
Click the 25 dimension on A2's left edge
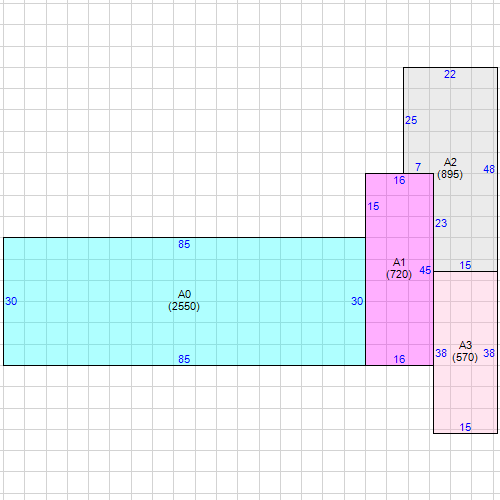pos(411,120)
